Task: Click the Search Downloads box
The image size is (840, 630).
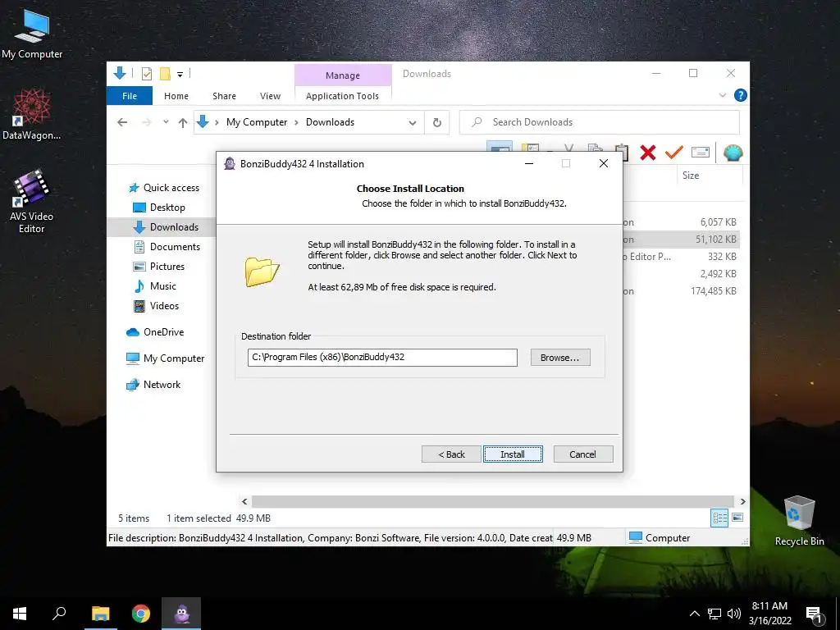Action: [600, 122]
